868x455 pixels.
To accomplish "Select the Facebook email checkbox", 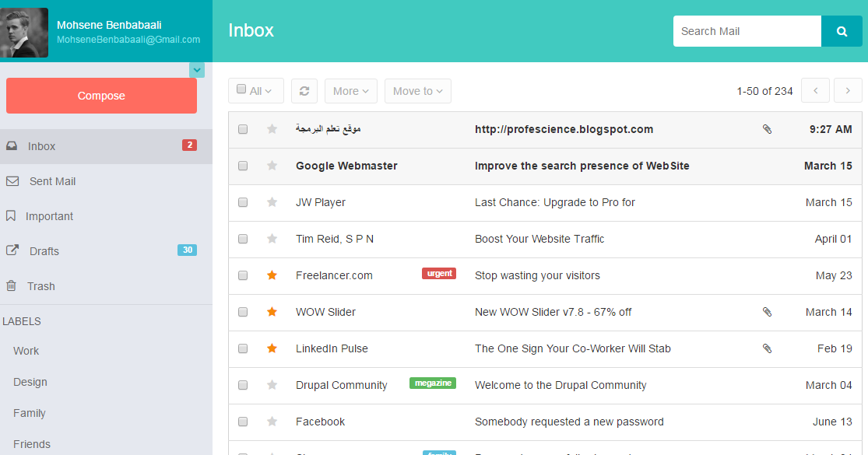I will [243, 422].
